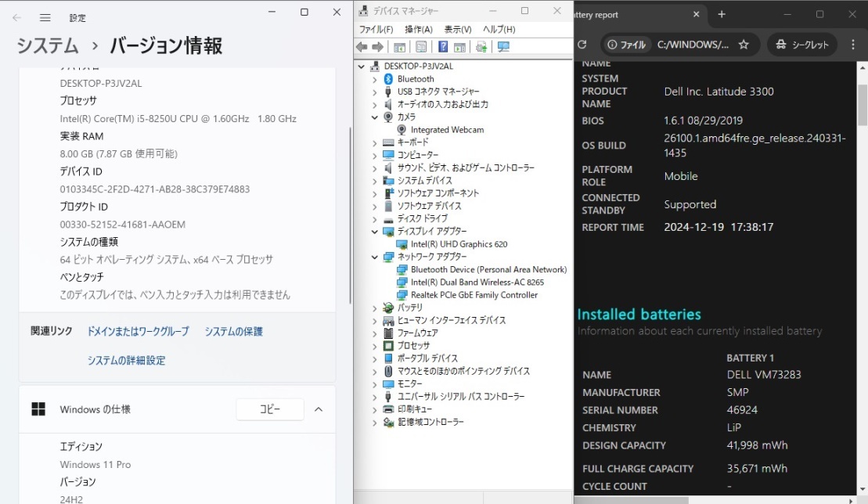Screen dimensions: 868x504
Task: Collapse the Windows の仕様 section chevron
Action: coord(319,409)
